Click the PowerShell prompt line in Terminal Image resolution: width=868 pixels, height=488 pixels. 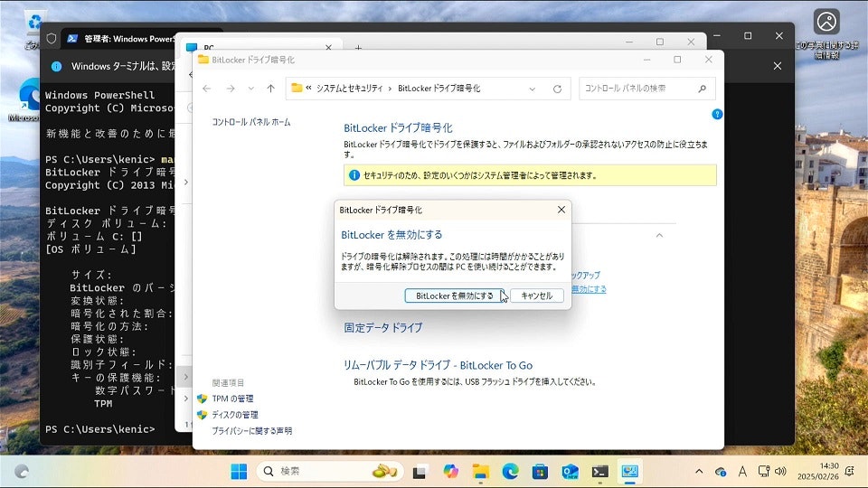click(x=100, y=429)
